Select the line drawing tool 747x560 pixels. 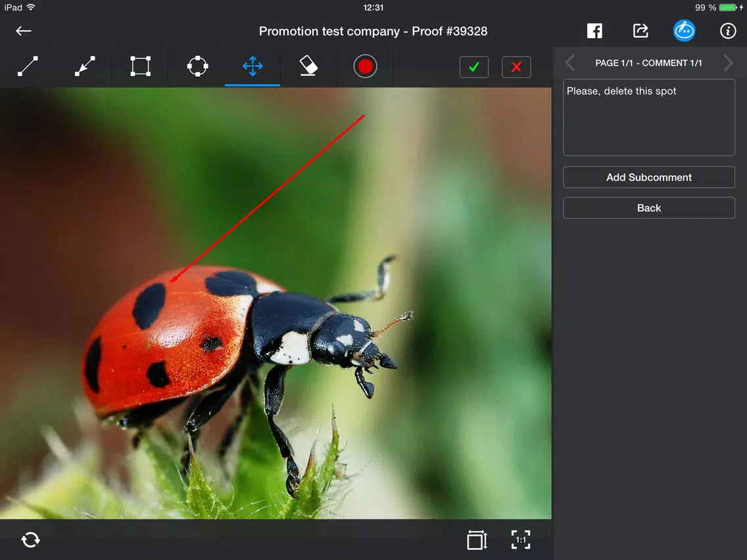pos(28,66)
